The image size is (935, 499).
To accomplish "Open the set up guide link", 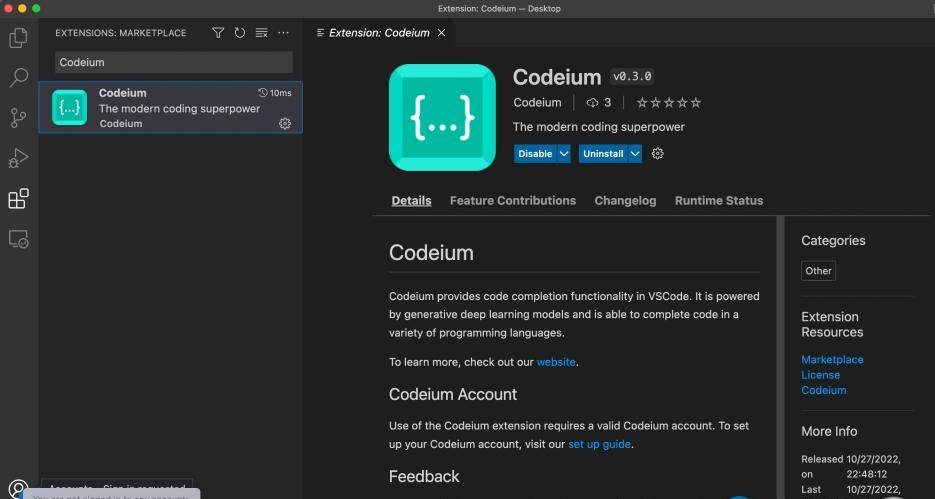I will (599, 444).
